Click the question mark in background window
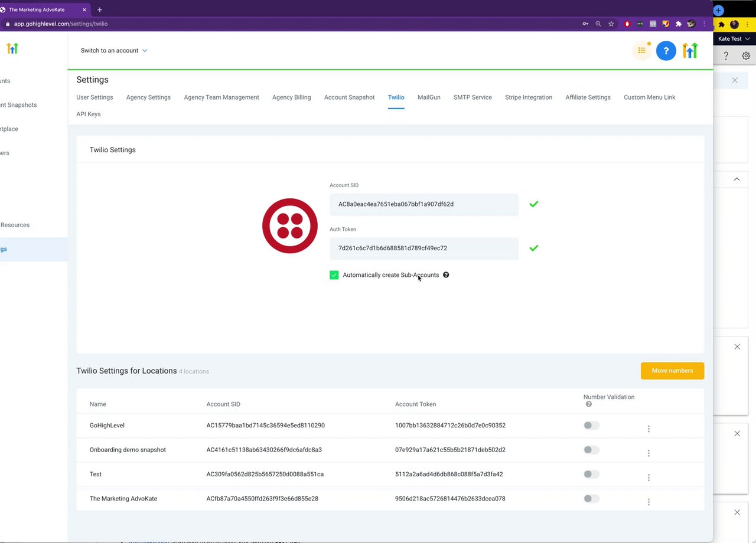 (726, 55)
